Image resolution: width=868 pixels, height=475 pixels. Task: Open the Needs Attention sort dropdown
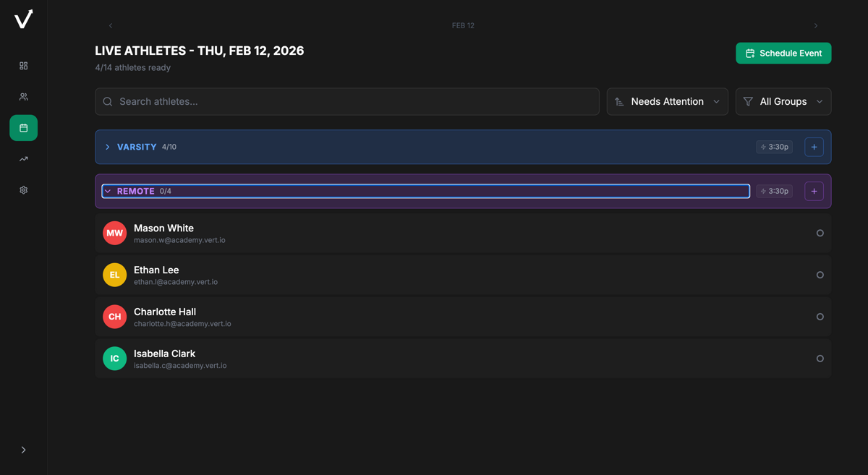point(667,102)
